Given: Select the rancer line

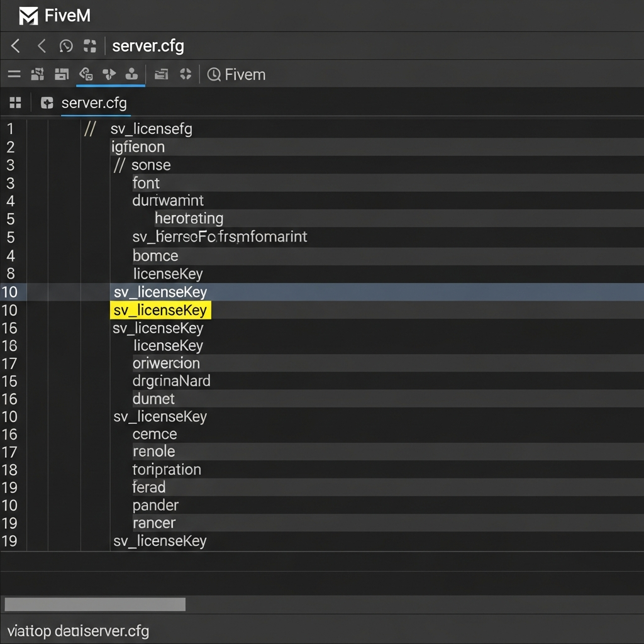Looking at the screenshot, I should 154,523.
